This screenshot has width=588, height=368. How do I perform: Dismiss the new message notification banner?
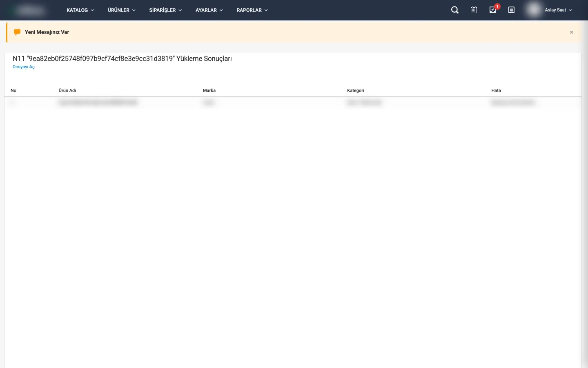click(571, 32)
